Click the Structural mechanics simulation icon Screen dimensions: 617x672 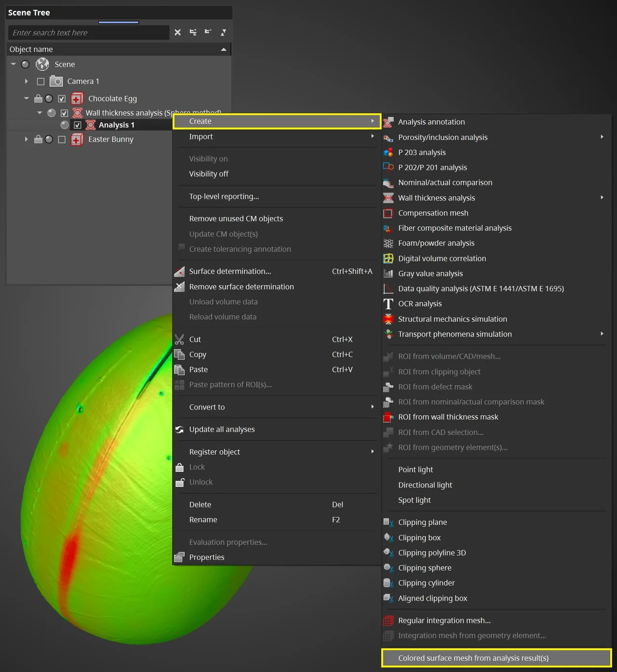point(389,319)
